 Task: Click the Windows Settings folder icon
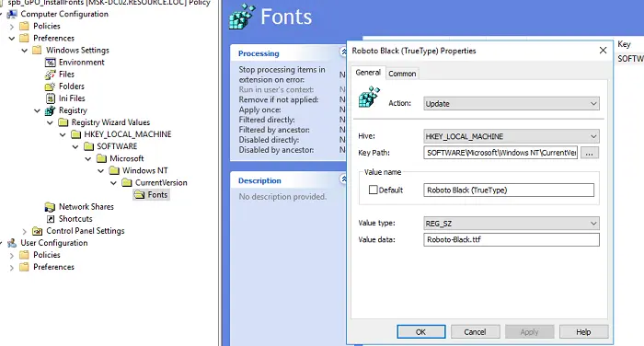38,50
